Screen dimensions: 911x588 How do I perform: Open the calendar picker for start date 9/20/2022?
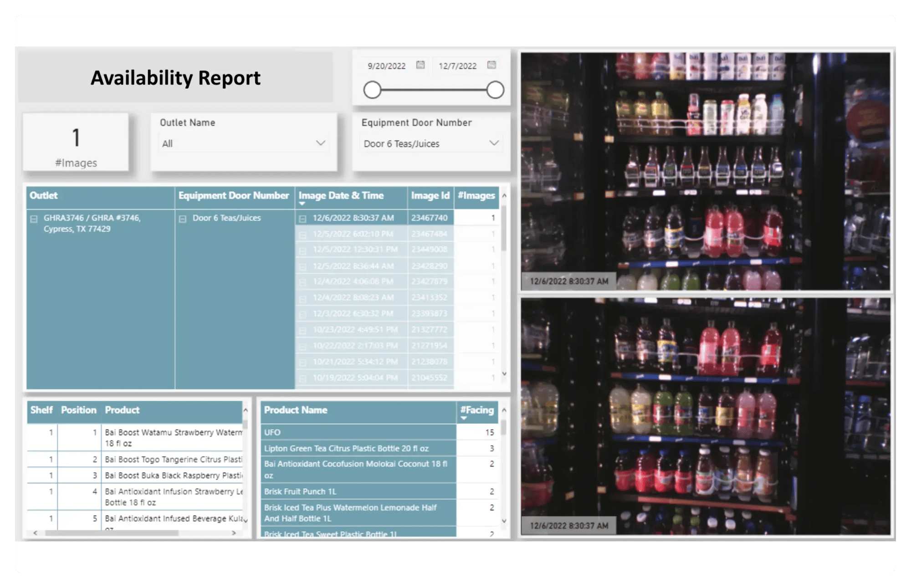tap(420, 65)
